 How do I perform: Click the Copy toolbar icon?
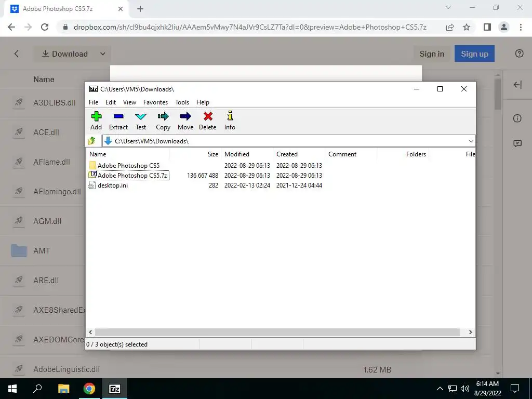click(x=163, y=121)
